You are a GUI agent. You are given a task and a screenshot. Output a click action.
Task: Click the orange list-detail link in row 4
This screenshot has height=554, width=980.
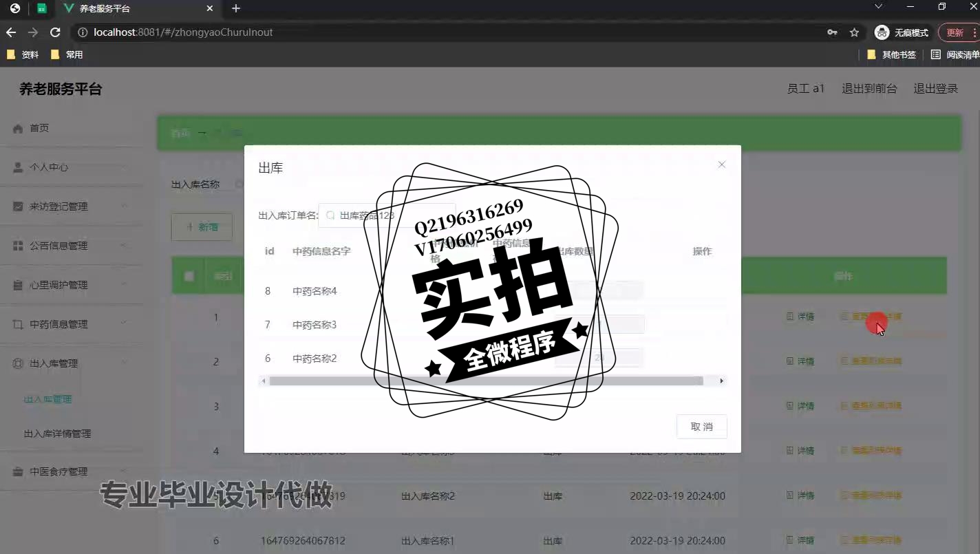pos(871,451)
